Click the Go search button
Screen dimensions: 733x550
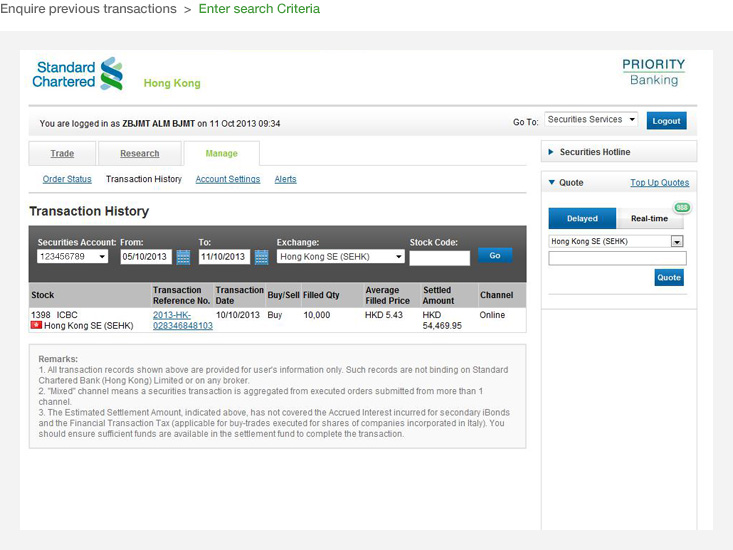pyautogui.click(x=495, y=255)
